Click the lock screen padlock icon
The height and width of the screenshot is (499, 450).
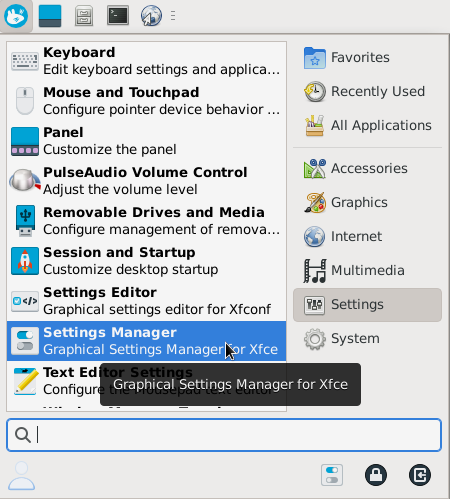click(x=376, y=475)
